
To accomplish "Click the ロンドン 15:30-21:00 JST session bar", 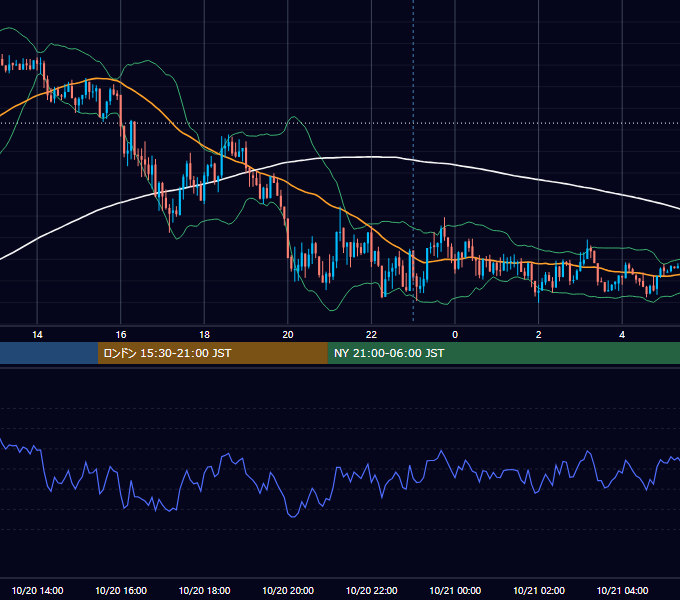I will click(212, 353).
